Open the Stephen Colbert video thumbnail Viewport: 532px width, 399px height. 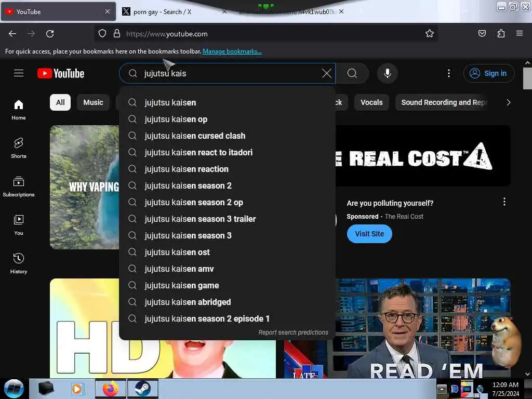coord(397,328)
